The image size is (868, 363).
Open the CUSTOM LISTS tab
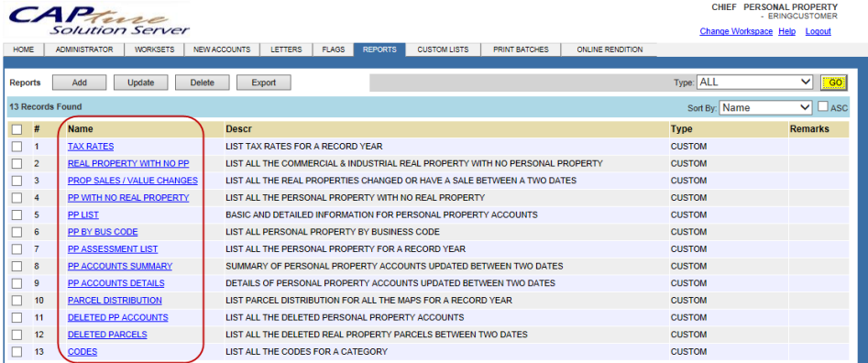(x=443, y=49)
